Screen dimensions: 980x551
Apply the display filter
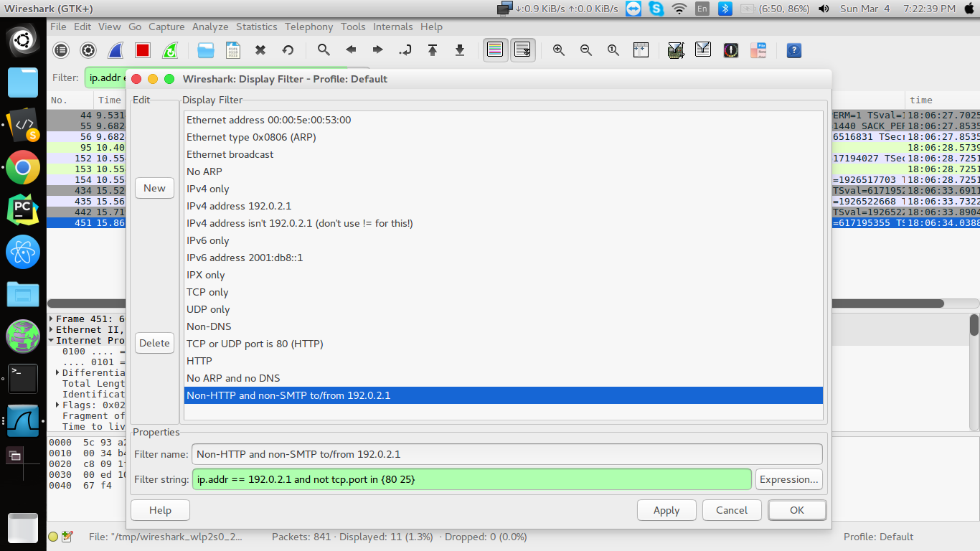(x=666, y=510)
